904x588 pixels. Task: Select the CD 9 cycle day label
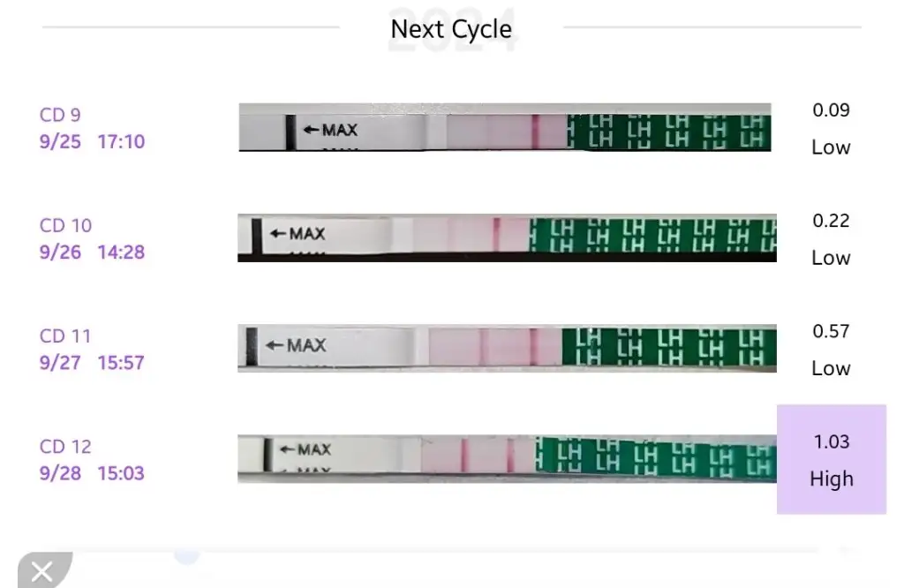coord(60,115)
